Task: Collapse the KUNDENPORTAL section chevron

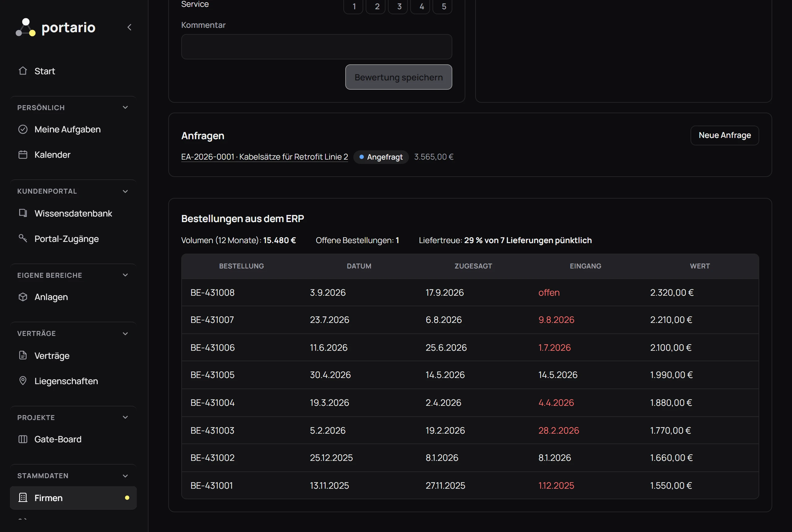Action: click(x=125, y=191)
